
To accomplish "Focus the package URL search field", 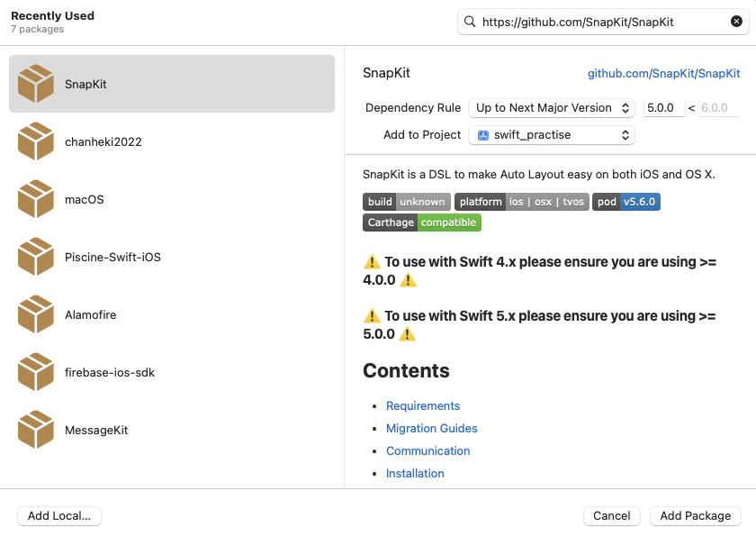I will [603, 22].
